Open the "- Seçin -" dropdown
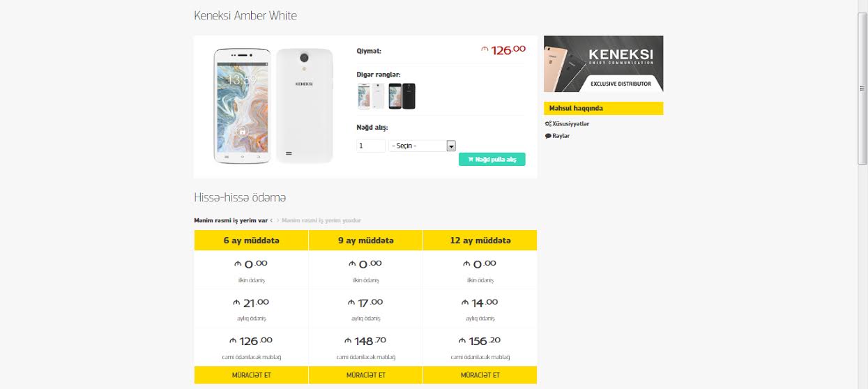Image resolution: width=868 pixels, height=389 pixels. [417, 146]
